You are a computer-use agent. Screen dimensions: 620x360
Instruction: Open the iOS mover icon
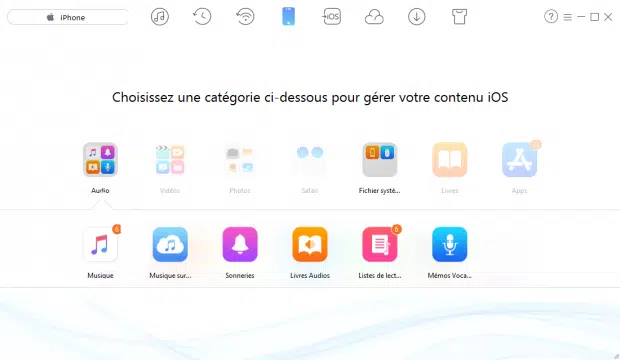331,17
